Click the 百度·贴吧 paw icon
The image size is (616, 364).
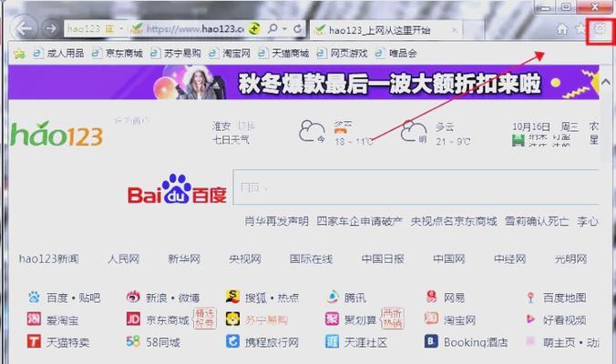[34, 297]
